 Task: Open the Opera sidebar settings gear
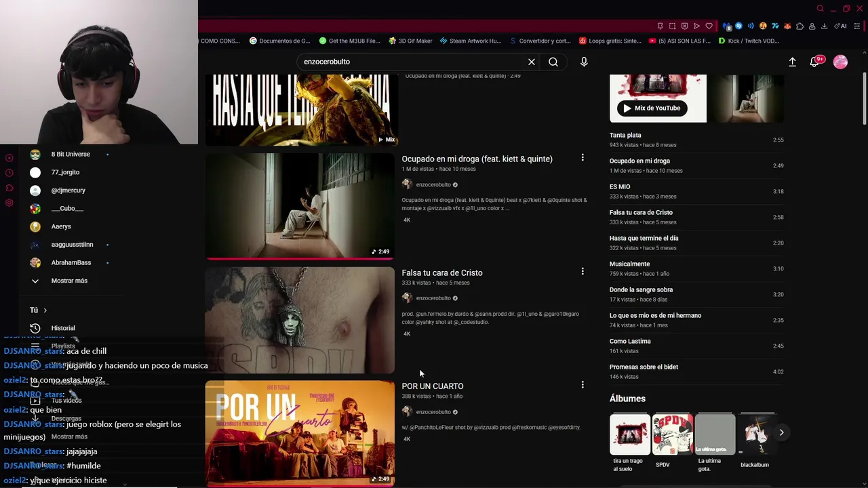click(9, 203)
